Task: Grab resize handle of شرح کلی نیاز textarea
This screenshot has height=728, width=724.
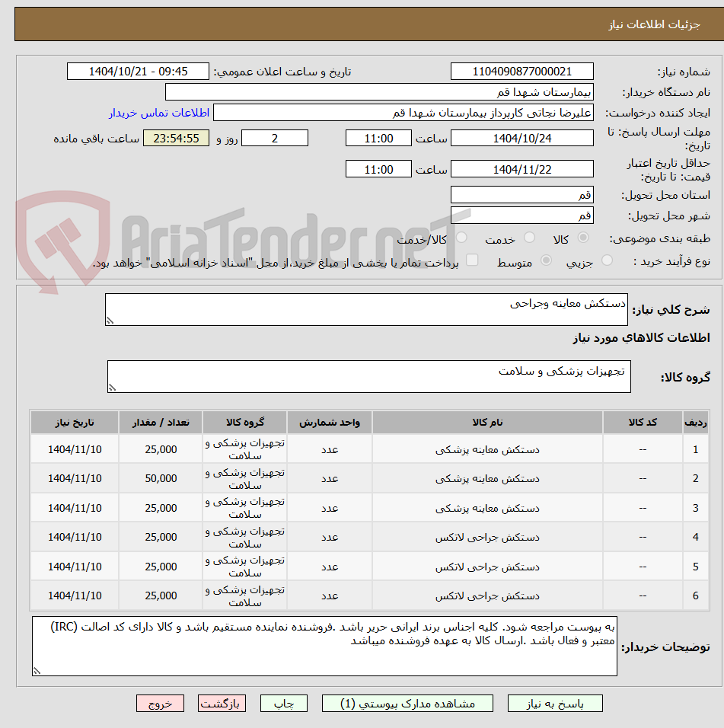Action: 110,321
